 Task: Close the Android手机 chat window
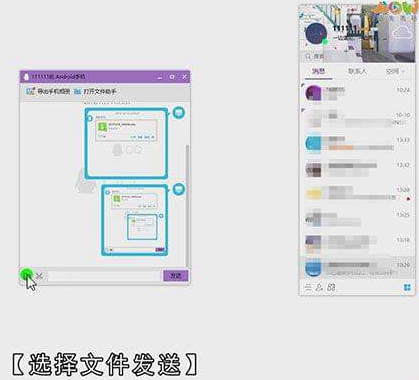pyautogui.click(x=184, y=77)
